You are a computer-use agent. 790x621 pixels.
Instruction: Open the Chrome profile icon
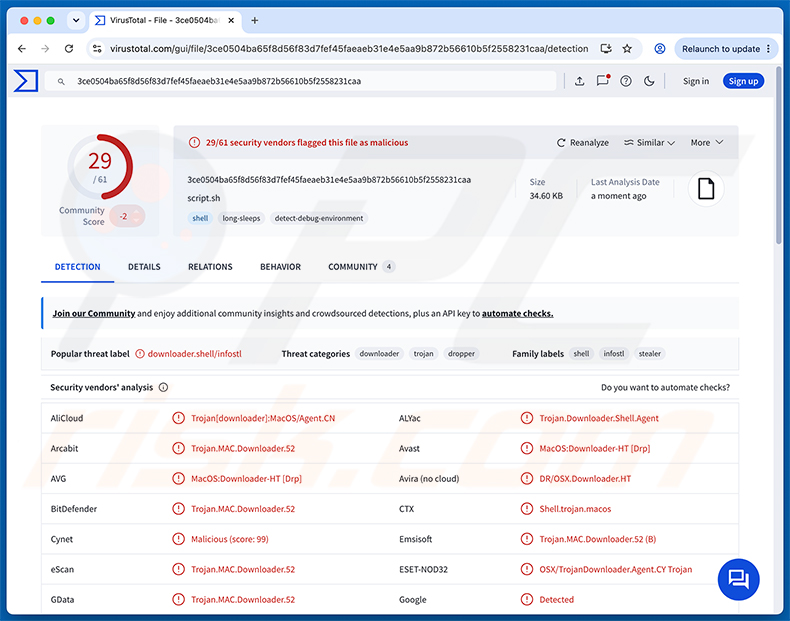[660, 49]
